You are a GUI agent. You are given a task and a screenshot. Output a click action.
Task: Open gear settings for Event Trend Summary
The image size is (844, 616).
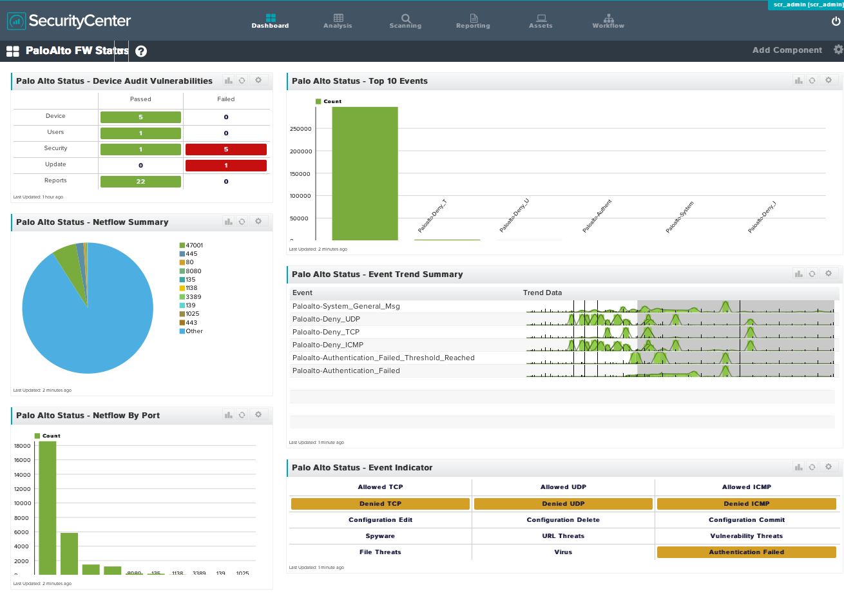coord(829,274)
